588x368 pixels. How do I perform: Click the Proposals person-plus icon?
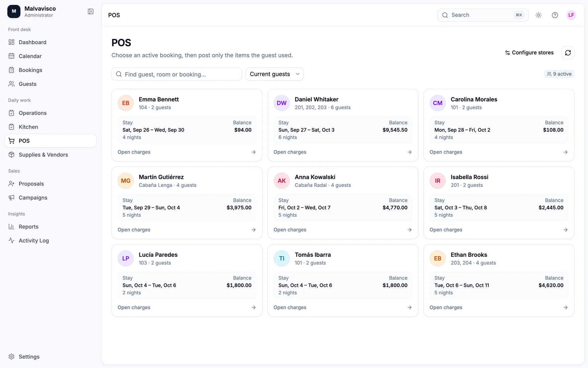click(11, 184)
